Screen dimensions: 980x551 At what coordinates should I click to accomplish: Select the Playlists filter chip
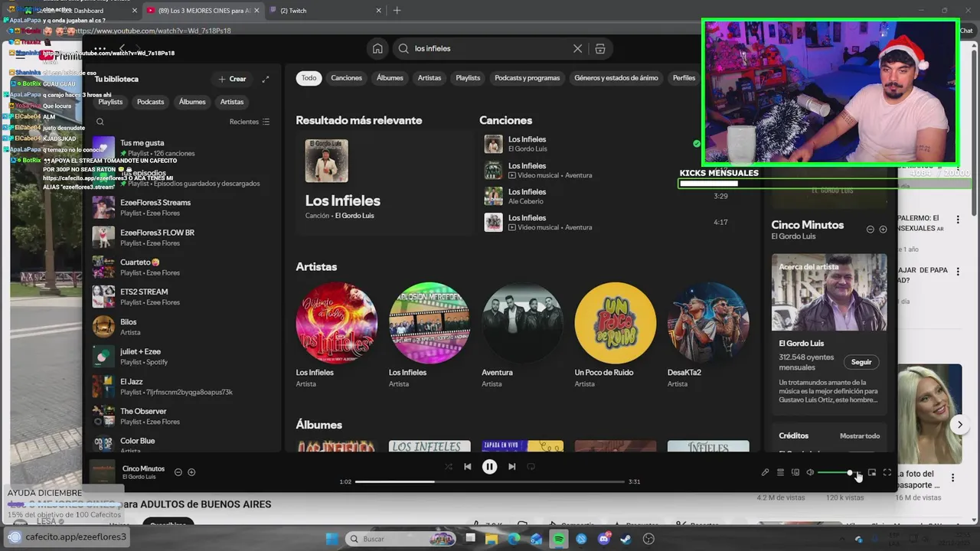[x=468, y=78]
